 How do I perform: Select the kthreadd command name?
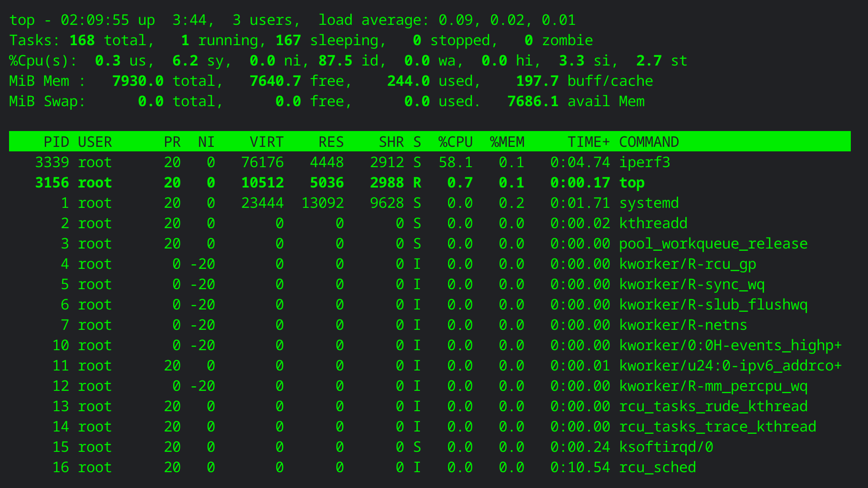pos(653,223)
